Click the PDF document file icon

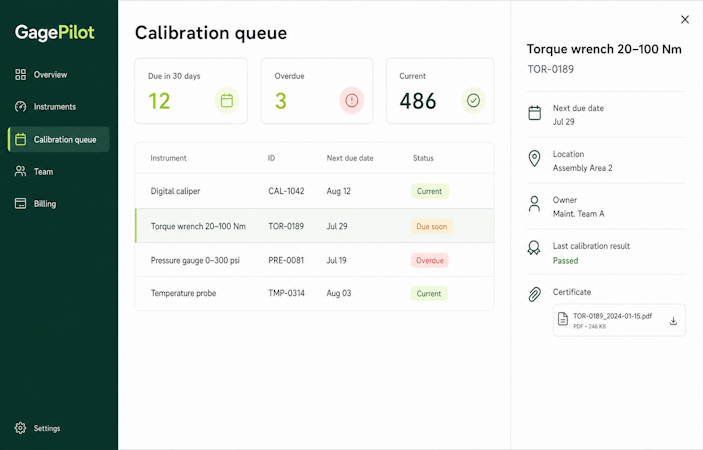coord(563,319)
